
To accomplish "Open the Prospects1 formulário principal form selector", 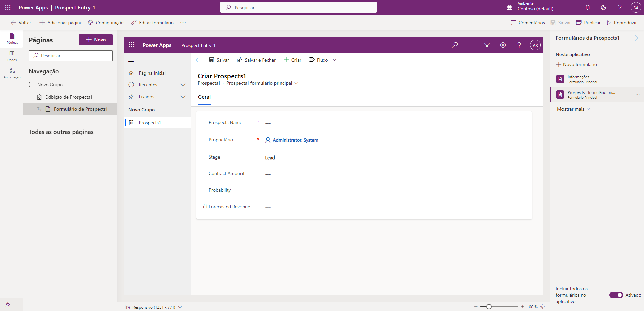I will (262, 83).
